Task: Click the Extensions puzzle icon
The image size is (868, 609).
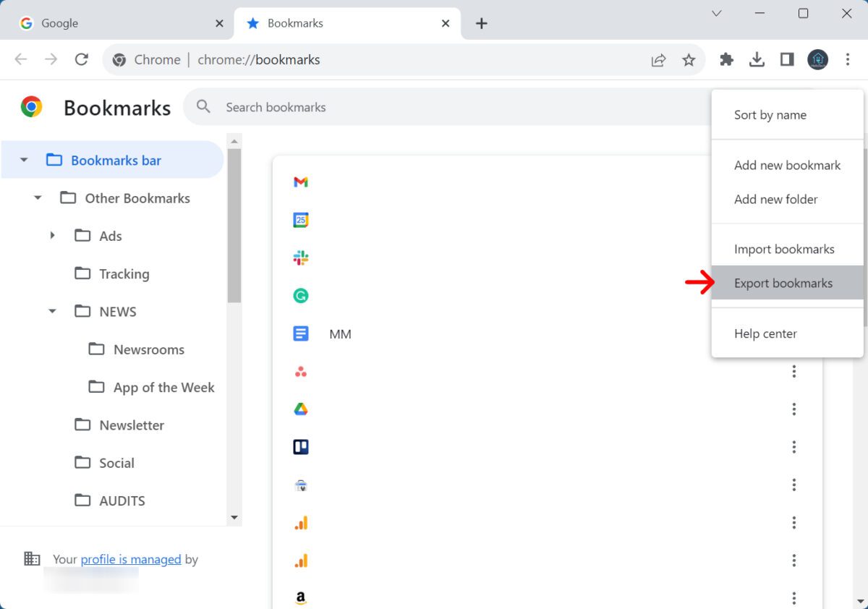Action: tap(726, 59)
